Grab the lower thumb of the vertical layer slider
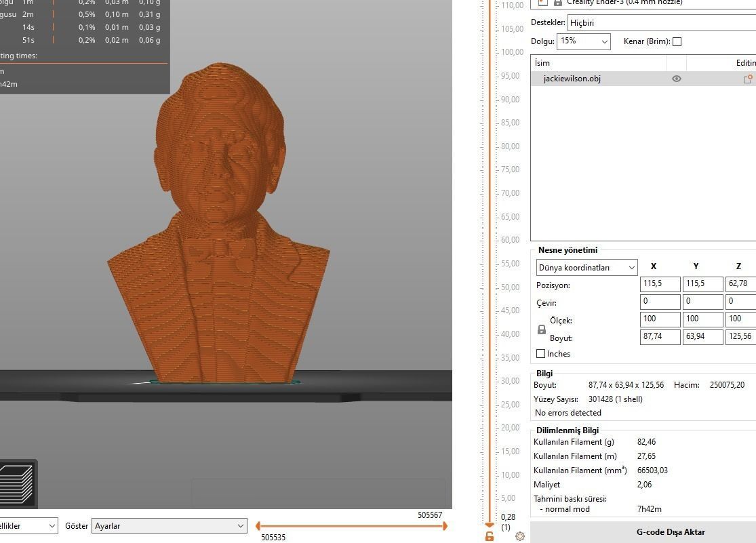The image size is (756, 543). pos(490,525)
